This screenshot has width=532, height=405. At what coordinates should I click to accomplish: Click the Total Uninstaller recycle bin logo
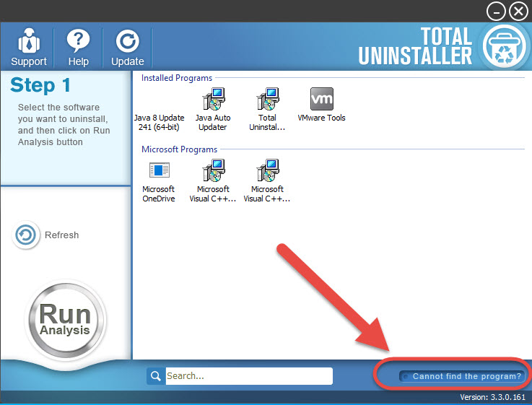tap(504, 47)
